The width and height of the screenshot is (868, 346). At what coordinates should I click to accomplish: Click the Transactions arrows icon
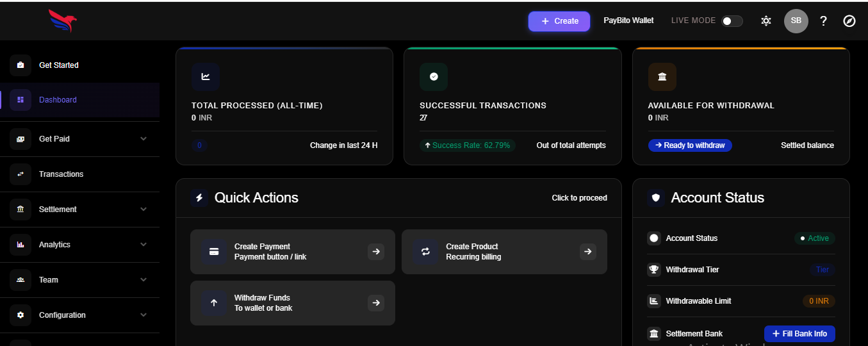pyautogui.click(x=20, y=174)
